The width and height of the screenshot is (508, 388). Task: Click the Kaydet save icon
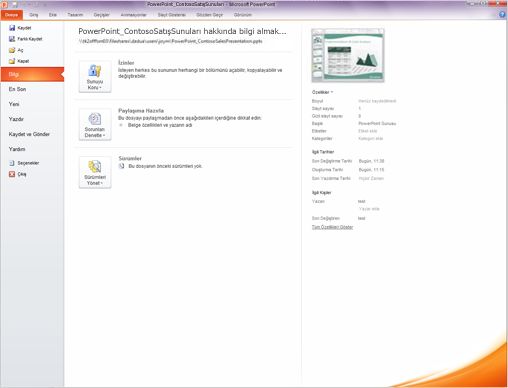[x=12, y=28]
